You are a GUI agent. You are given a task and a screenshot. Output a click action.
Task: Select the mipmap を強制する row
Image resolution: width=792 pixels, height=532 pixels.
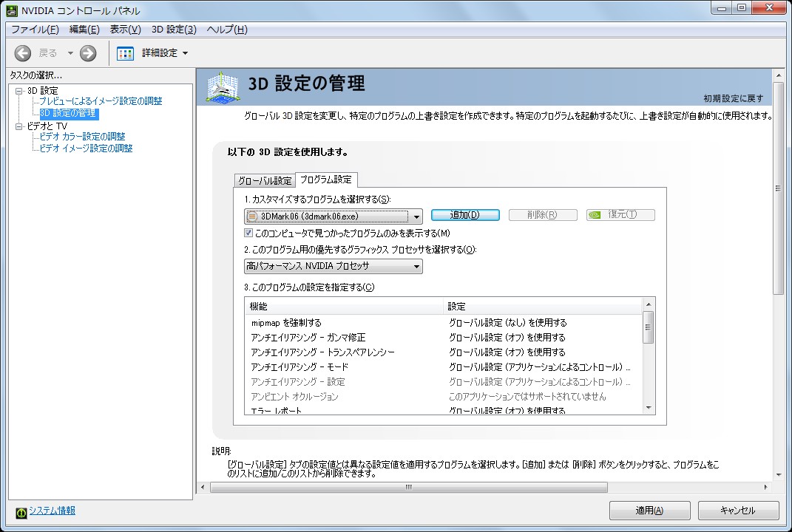[444, 323]
